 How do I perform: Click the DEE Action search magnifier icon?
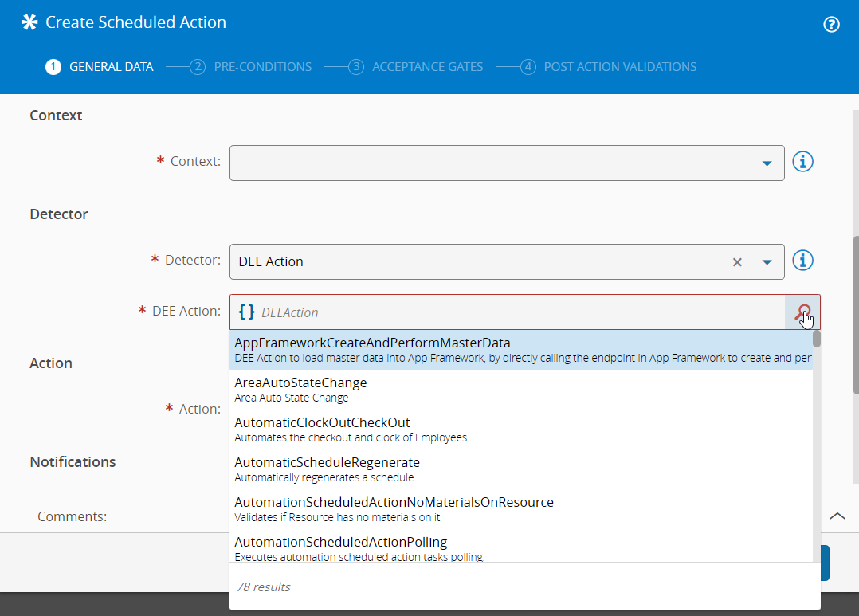tap(803, 312)
